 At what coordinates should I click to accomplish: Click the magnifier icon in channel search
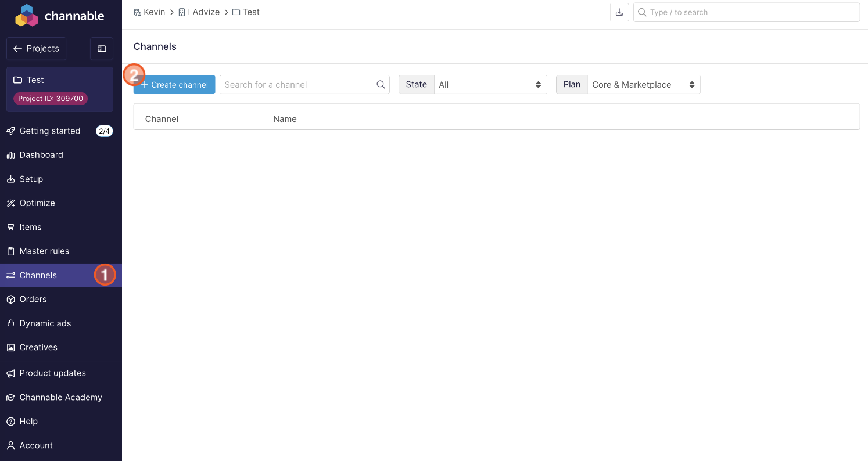(381, 85)
